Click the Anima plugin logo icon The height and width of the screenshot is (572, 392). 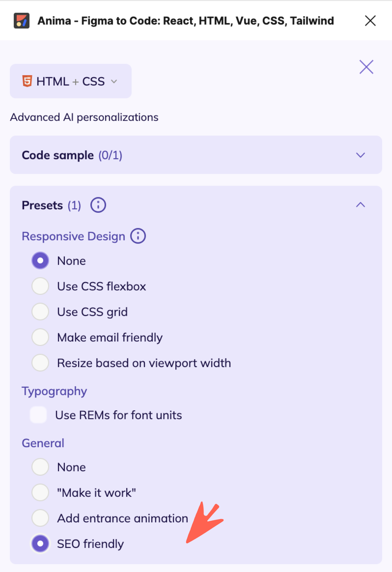pyautogui.click(x=21, y=21)
